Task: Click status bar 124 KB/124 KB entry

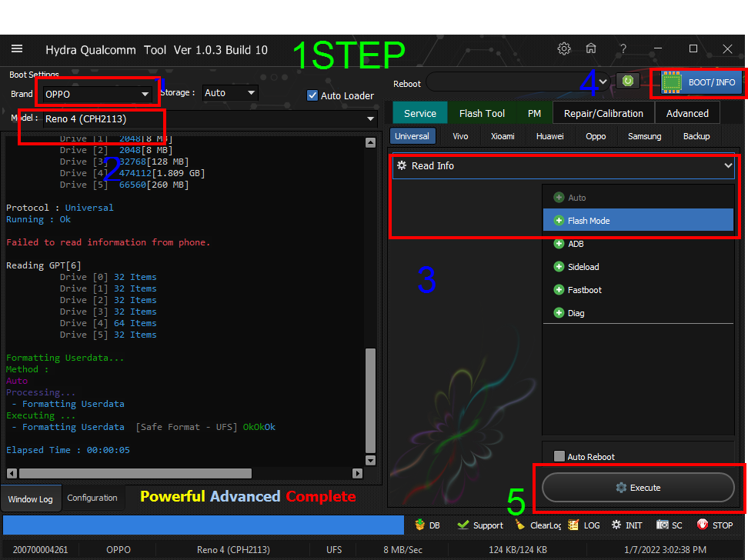Action: coord(518,549)
